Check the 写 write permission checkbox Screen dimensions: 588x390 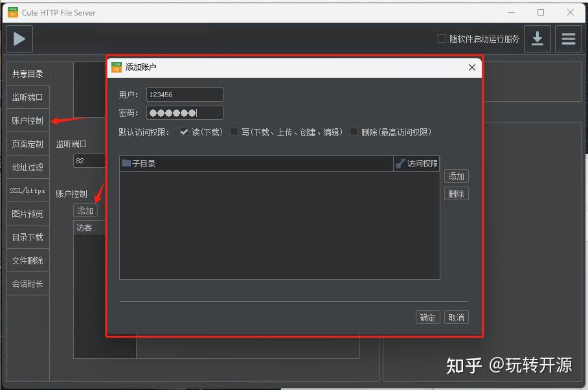[234, 132]
